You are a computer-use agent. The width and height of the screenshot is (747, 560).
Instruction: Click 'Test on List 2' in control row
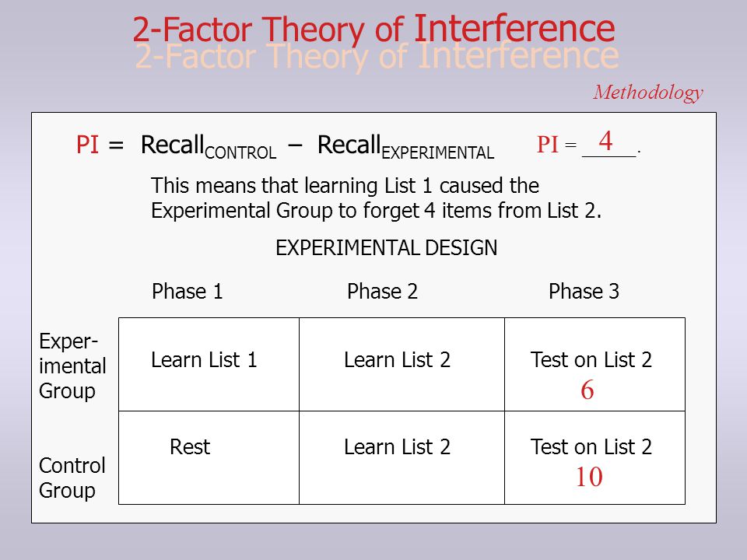(x=591, y=447)
